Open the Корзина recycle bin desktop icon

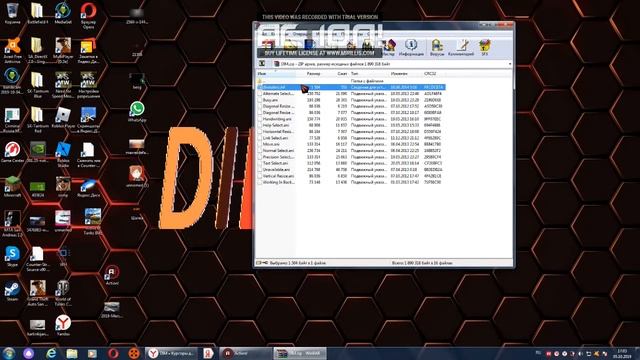(x=12, y=13)
